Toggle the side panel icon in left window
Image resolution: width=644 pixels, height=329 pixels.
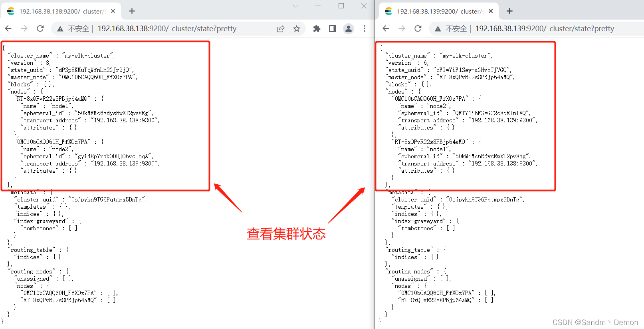[x=333, y=28]
